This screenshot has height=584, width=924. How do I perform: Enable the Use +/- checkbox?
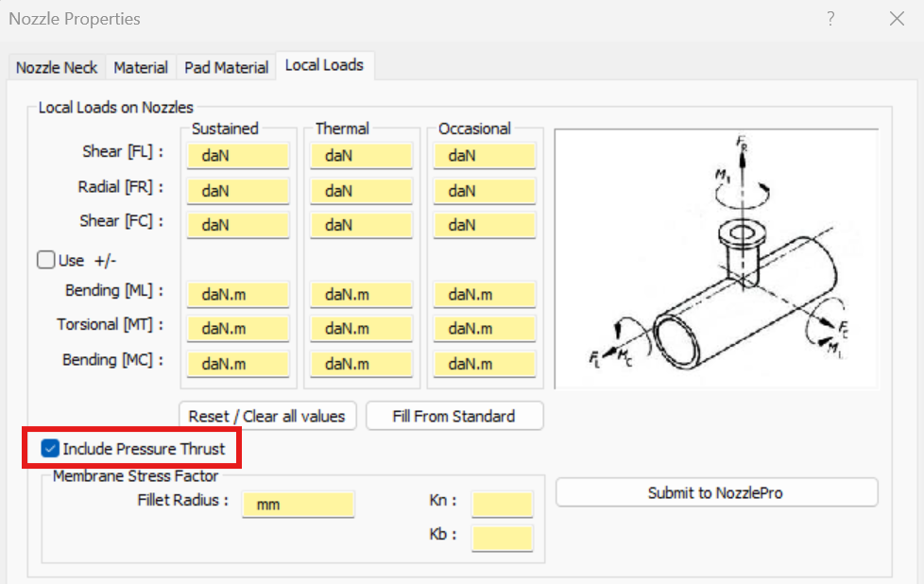[45, 260]
